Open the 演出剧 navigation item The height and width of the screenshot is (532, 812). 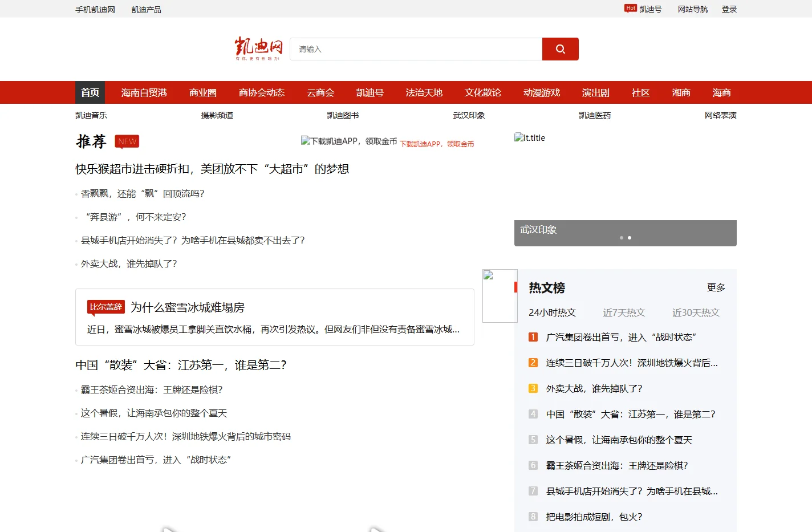(596, 92)
